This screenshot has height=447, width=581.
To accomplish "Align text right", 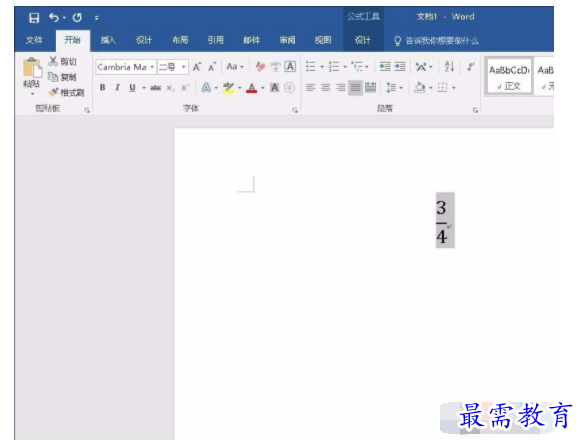I will coord(341,88).
